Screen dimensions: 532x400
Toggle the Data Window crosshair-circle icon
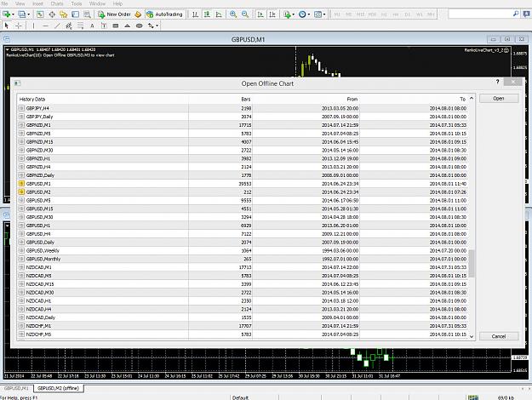click(x=52, y=14)
